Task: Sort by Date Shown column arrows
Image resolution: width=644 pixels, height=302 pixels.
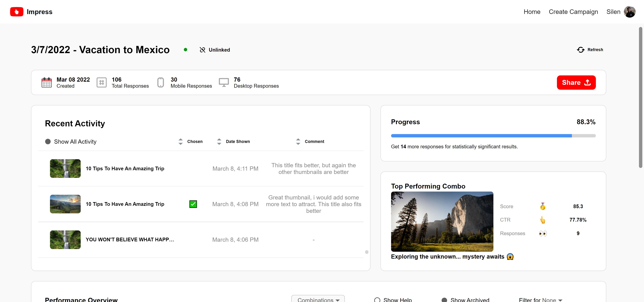Action: click(219, 141)
